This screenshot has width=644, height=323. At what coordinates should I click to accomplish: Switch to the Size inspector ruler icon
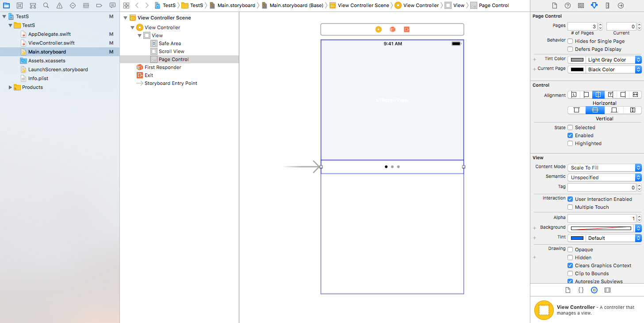tap(607, 5)
